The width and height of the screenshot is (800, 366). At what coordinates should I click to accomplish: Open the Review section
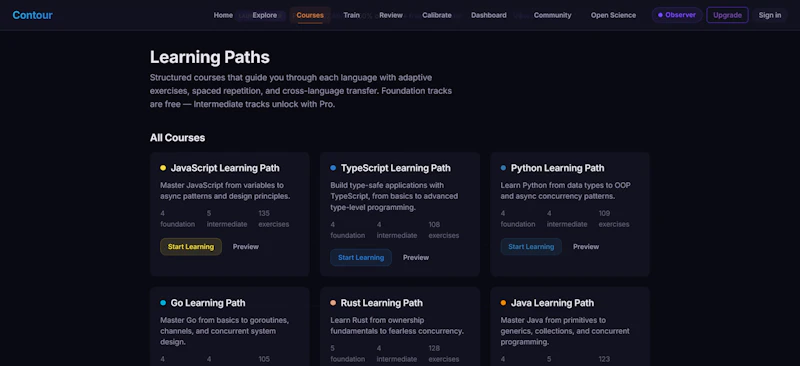pyautogui.click(x=391, y=15)
